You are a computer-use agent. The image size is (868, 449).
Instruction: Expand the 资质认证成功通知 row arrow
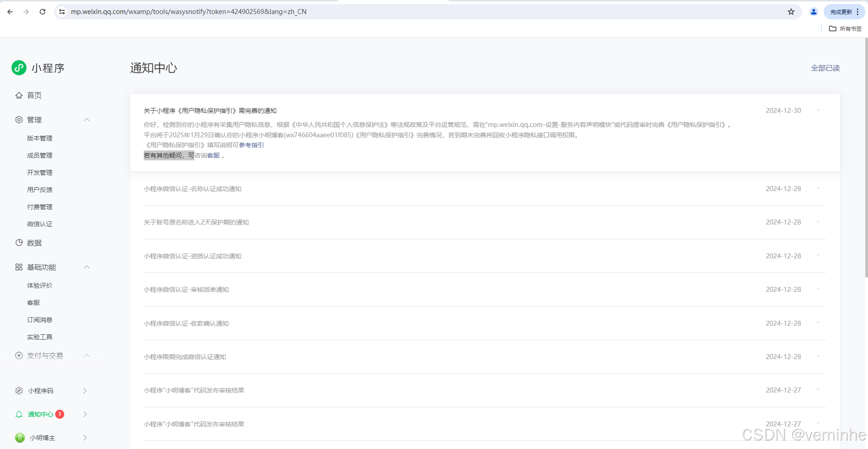tap(818, 256)
